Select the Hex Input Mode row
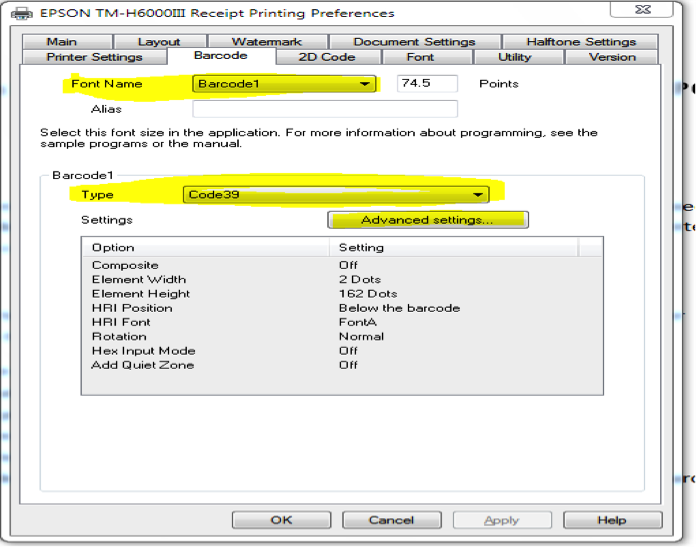Viewport: 696px width, 547px height. tap(342, 350)
